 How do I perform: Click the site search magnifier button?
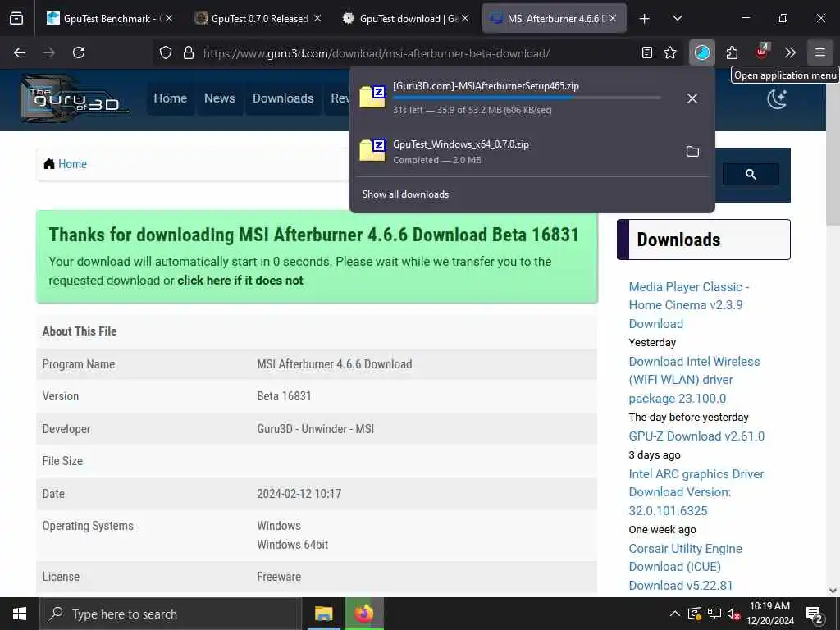coord(751,174)
